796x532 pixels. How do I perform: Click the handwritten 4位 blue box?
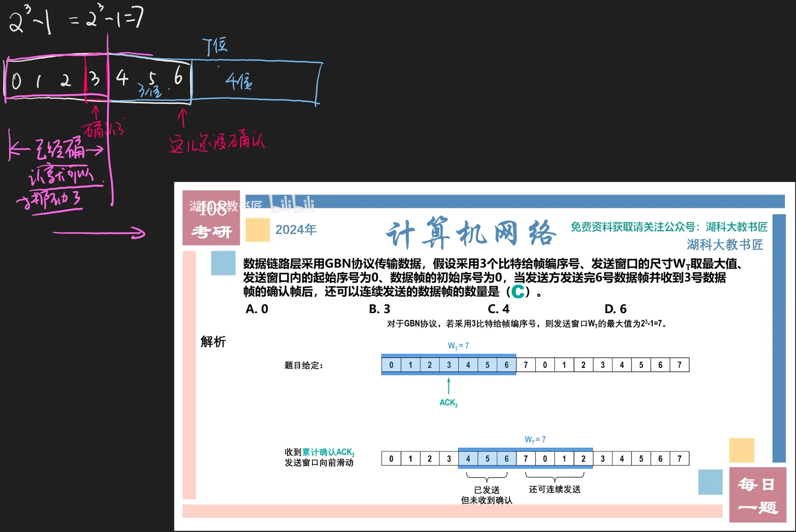[x=256, y=82]
